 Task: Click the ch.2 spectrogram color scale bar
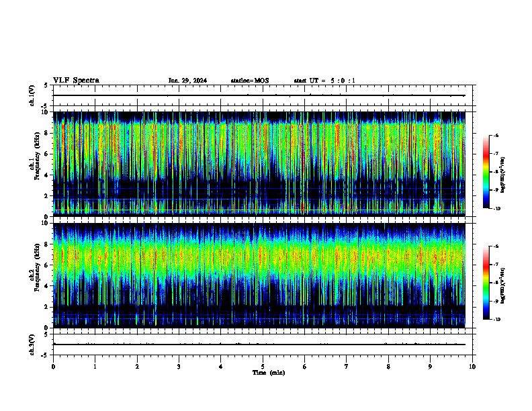pos(486,283)
